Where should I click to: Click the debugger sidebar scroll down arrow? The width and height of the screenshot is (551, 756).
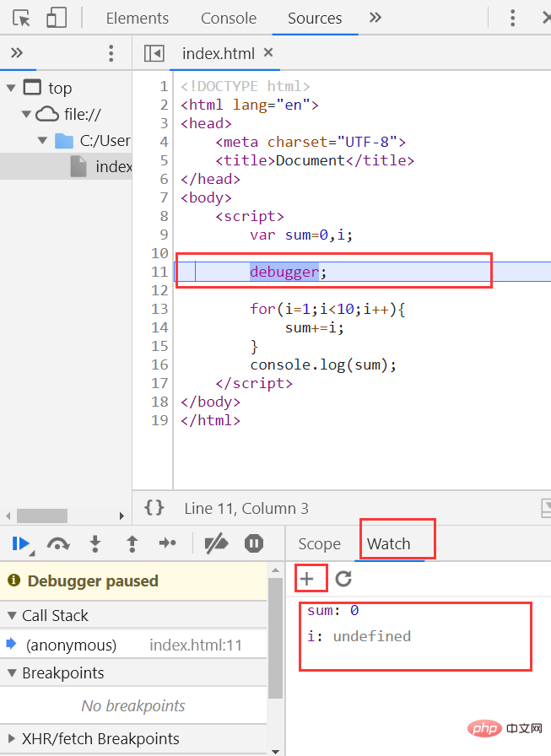point(275,751)
